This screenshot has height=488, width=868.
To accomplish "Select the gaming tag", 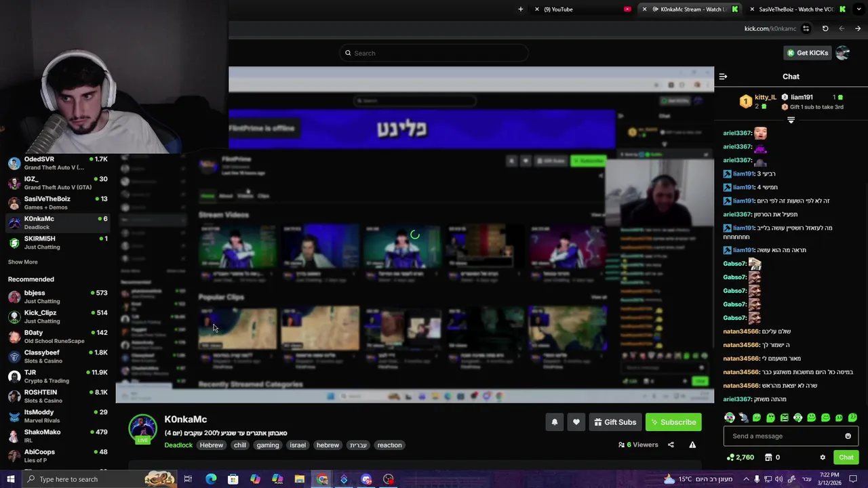I will [268, 445].
